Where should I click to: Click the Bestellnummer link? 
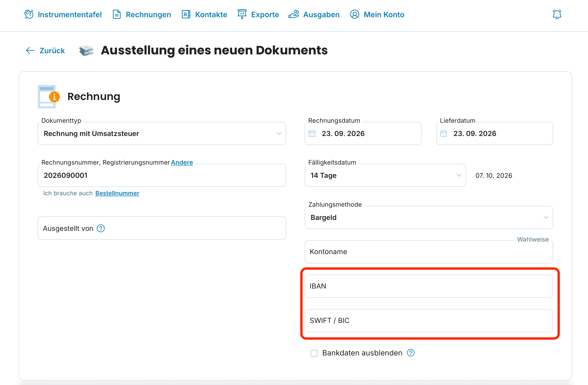tap(117, 193)
